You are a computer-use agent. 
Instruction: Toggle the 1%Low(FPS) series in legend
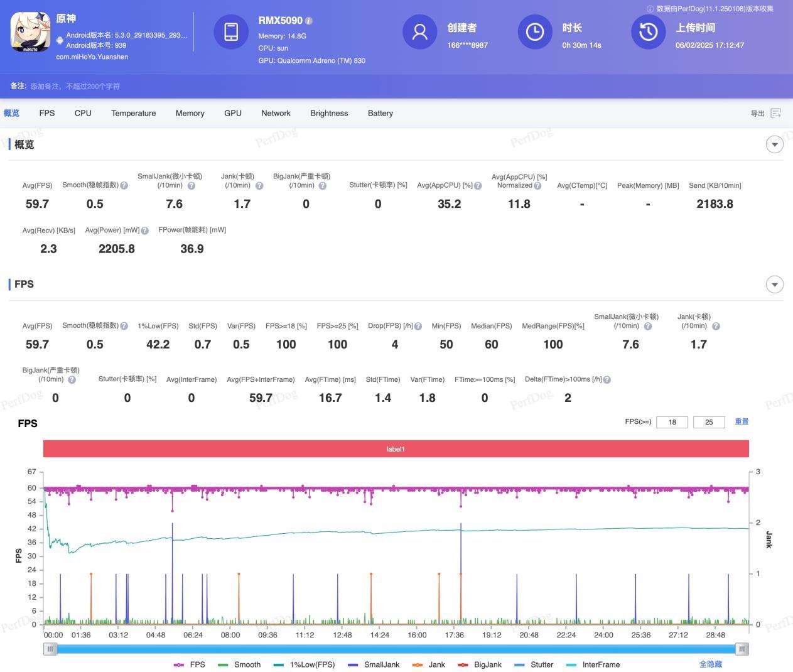coord(304,664)
